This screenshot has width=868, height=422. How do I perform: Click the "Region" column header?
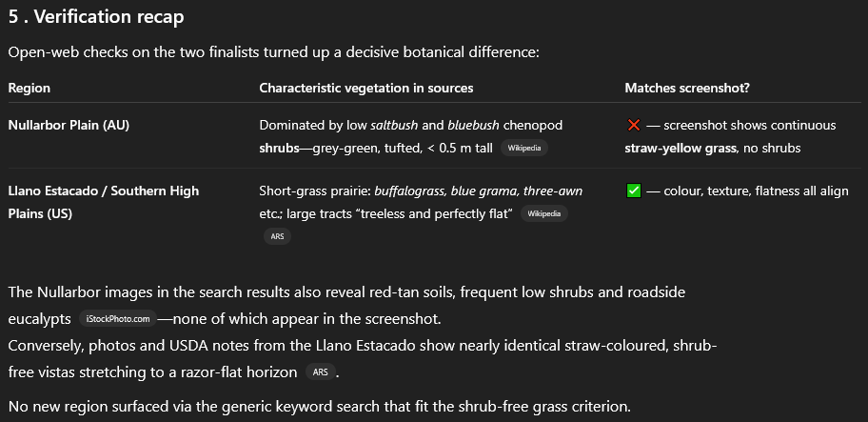click(x=30, y=88)
